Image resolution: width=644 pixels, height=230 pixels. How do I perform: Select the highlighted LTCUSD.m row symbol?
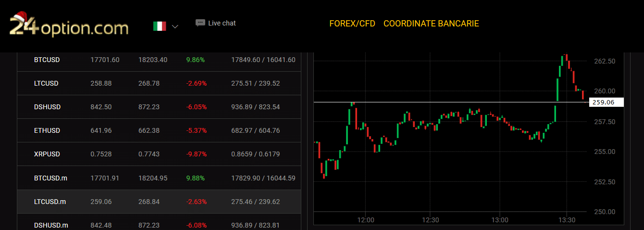tap(50, 202)
